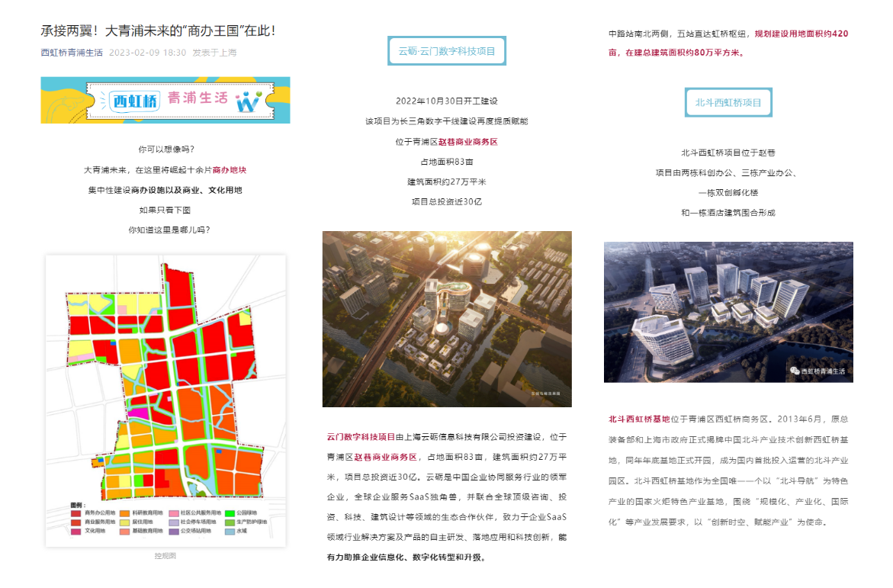Select the bold text "有力助推企业信息化、数字化转型和升级。"
This screenshot has width=893, height=588.
coord(406,557)
